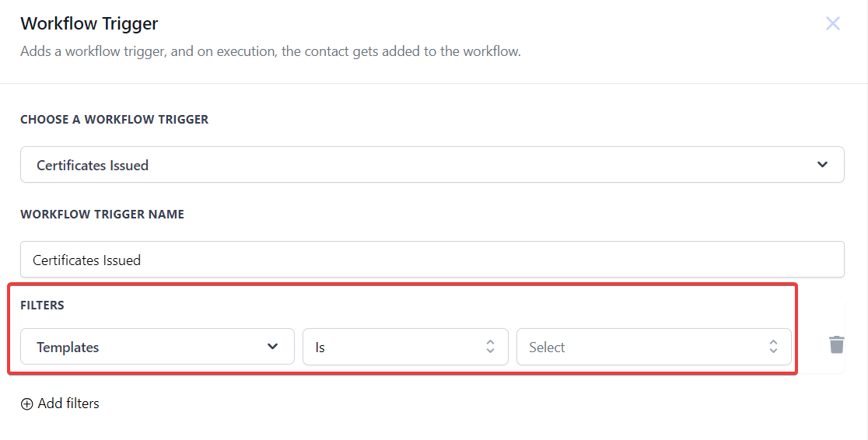The width and height of the screenshot is (868, 440).
Task: Click the Choose a Workflow Trigger label
Action: 114,120
